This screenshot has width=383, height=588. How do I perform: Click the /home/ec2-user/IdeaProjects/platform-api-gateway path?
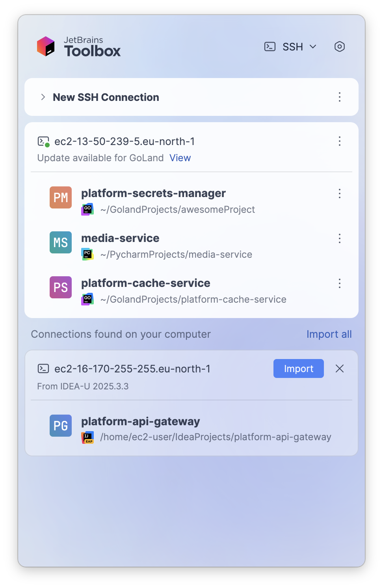point(216,437)
